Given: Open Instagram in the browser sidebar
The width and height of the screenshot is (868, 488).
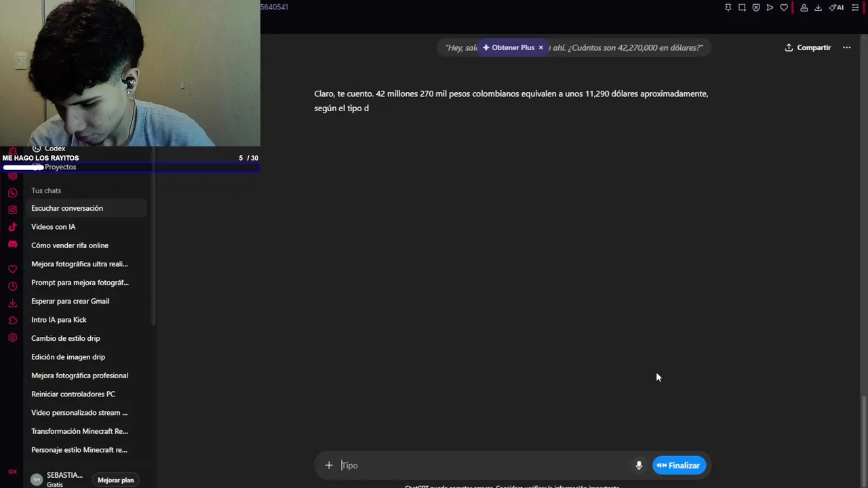Looking at the screenshot, I should [12, 210].
